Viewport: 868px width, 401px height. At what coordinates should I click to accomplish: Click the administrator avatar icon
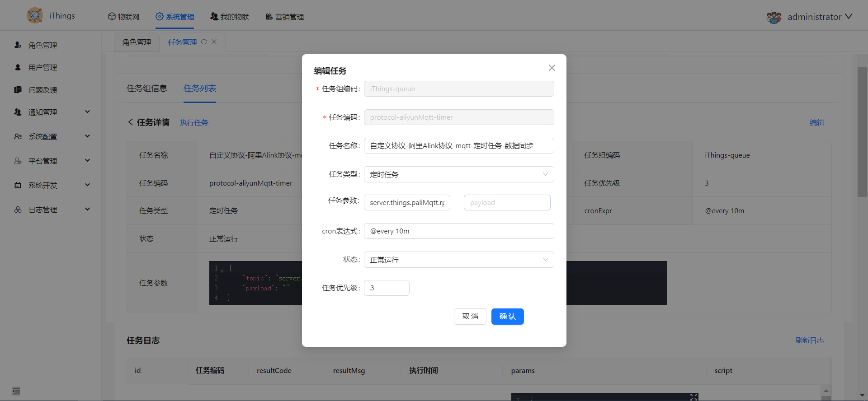point(774,17)
